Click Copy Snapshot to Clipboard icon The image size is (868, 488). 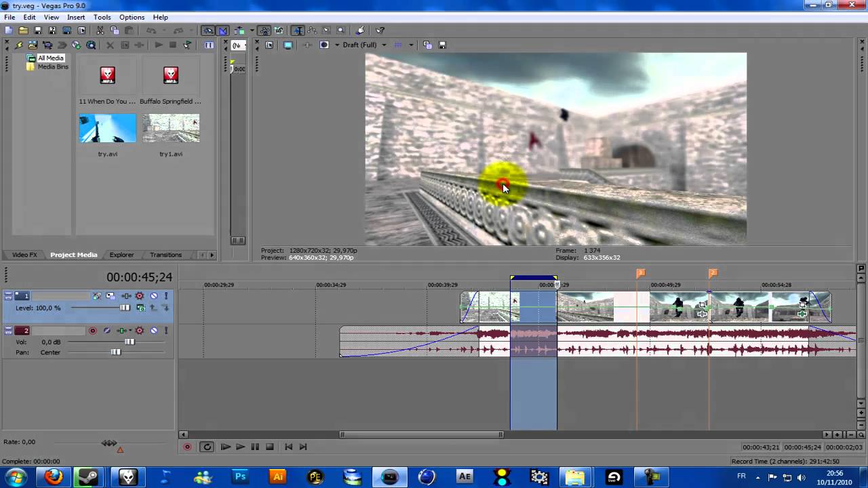point(427,45)
